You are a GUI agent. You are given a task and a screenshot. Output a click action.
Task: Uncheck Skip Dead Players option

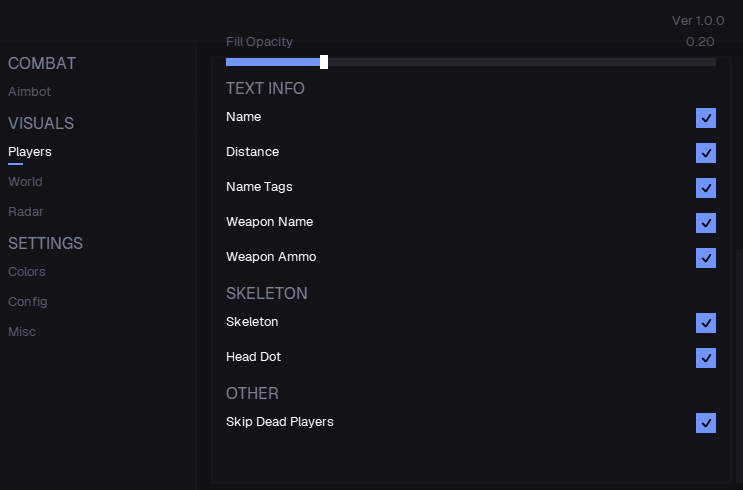coord(706,423)
